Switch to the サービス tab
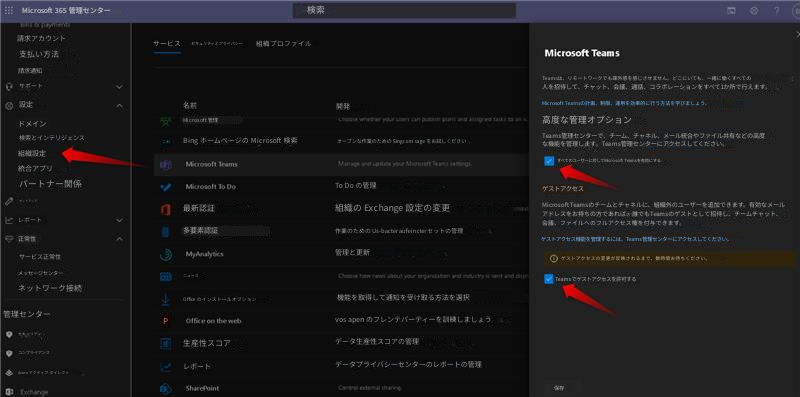800x397 pixels. pyautogui.click(x=167, y=43)
